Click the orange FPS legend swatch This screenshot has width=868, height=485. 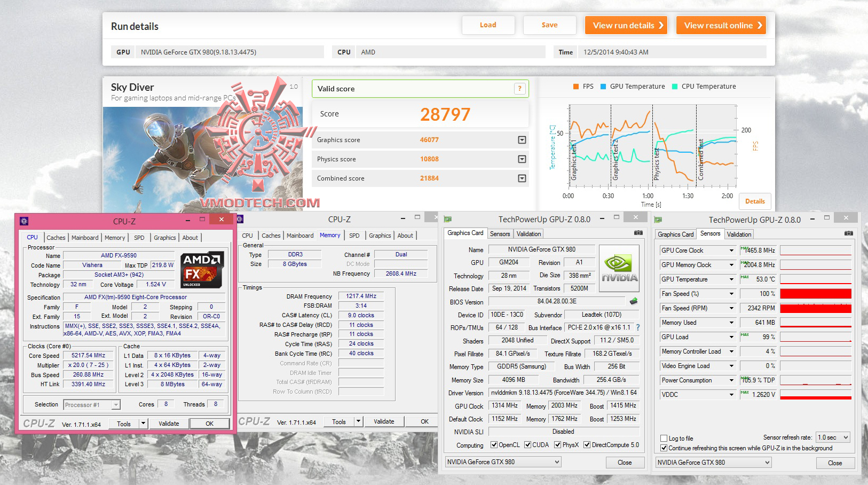click(x=576, y=87)
